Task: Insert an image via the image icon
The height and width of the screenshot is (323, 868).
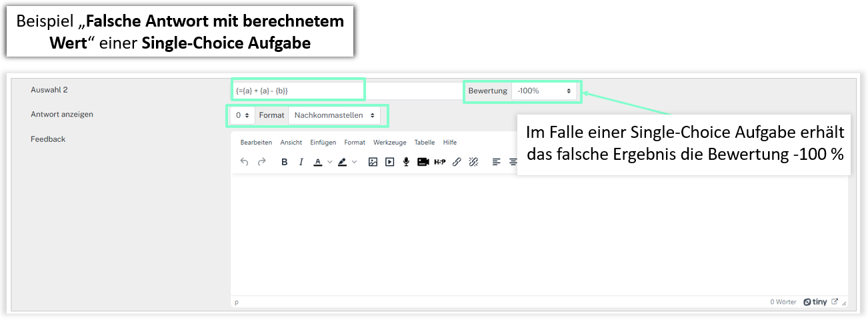Action: pyautogui.click(x=373, y=162)
